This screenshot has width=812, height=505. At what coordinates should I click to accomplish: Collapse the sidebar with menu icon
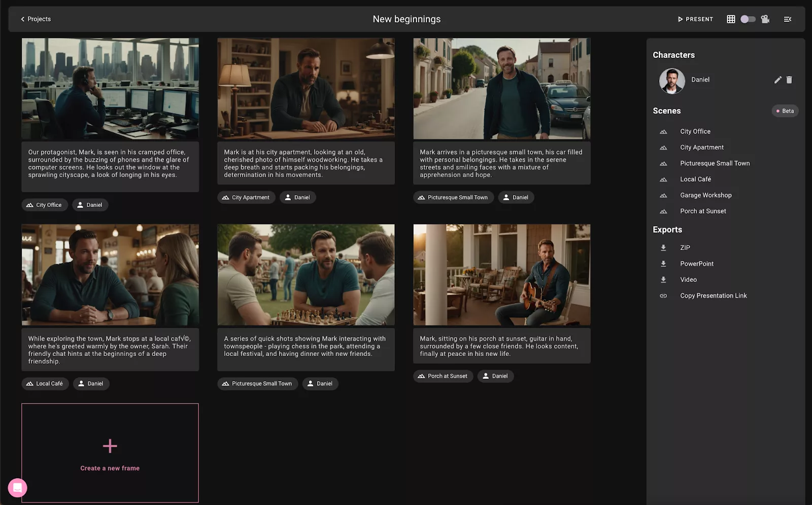pos(788,19)
